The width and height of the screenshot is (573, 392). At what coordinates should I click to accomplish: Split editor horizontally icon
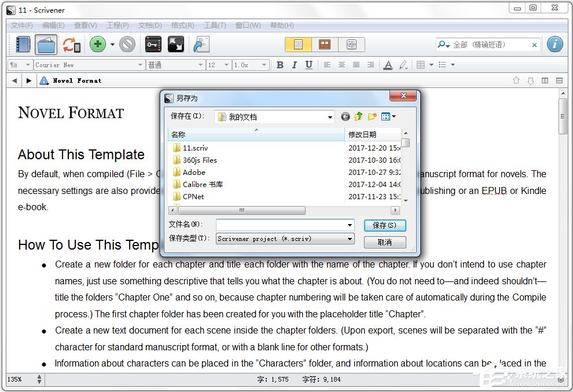tap(559, 80)
